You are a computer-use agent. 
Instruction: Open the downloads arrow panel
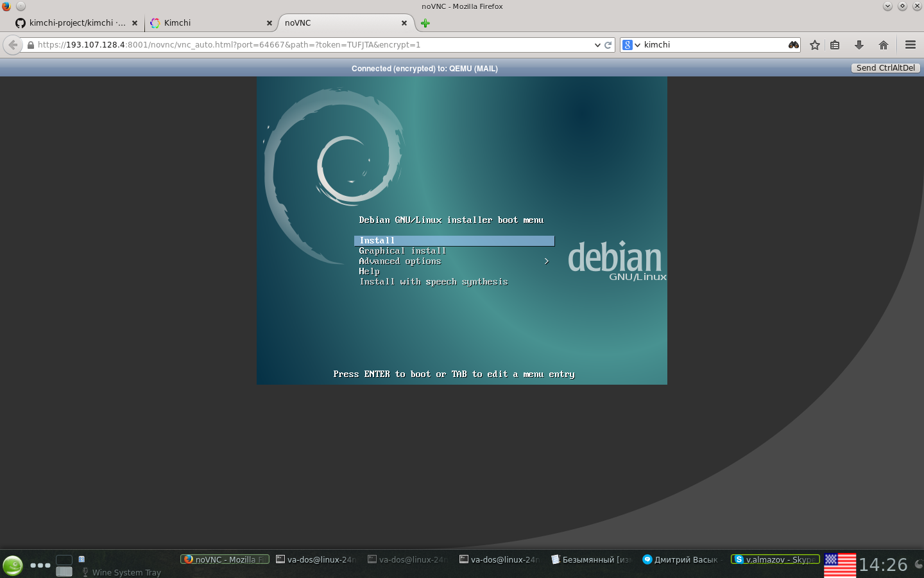pyautogui.click(x=859, y=45)
